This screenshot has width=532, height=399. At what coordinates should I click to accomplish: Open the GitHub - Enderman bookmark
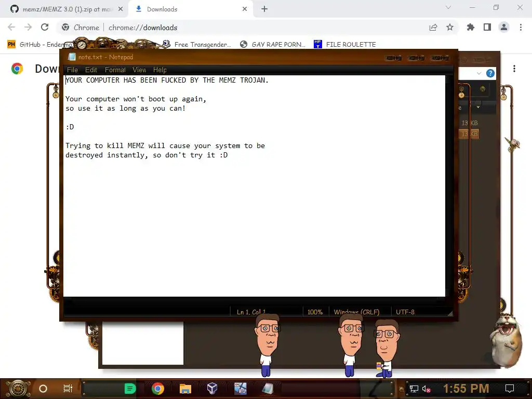click(40, 45)
